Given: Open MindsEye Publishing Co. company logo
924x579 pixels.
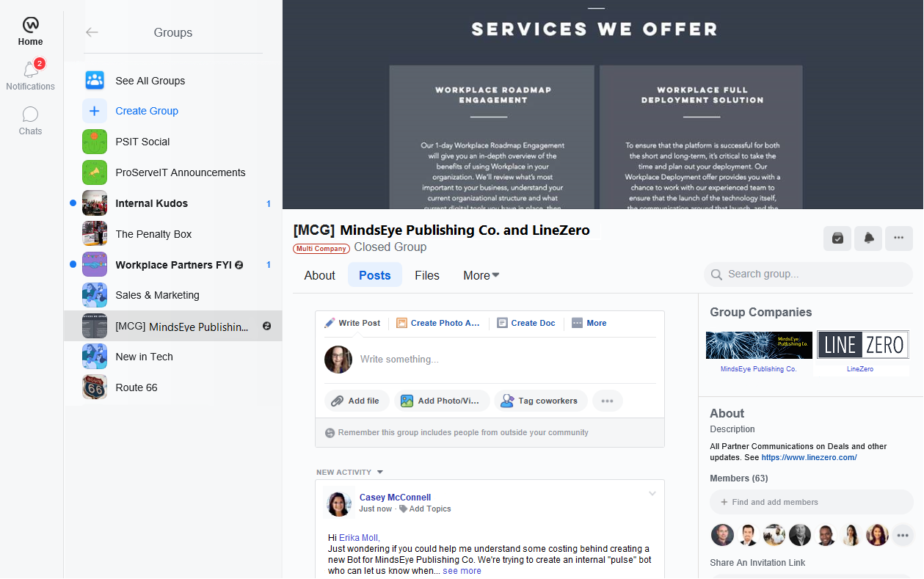Looking at the screenshot, I should click(x=759, y=345).
